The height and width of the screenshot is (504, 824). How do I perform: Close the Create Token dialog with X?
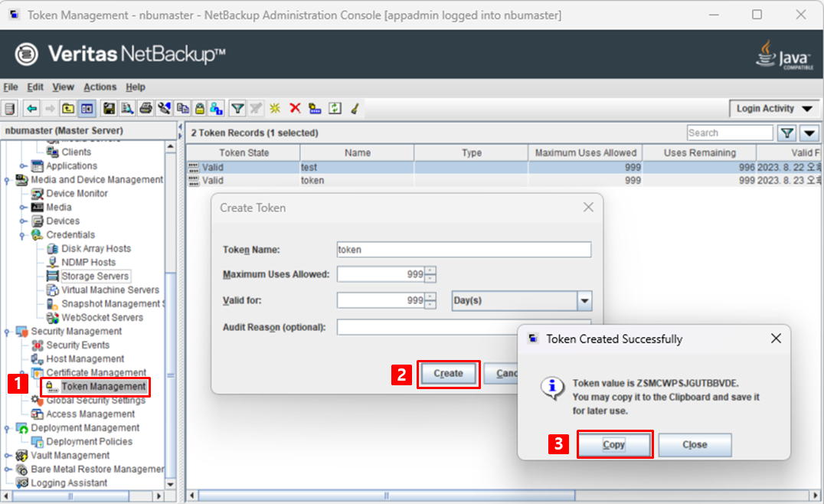[x=589, y=207]
